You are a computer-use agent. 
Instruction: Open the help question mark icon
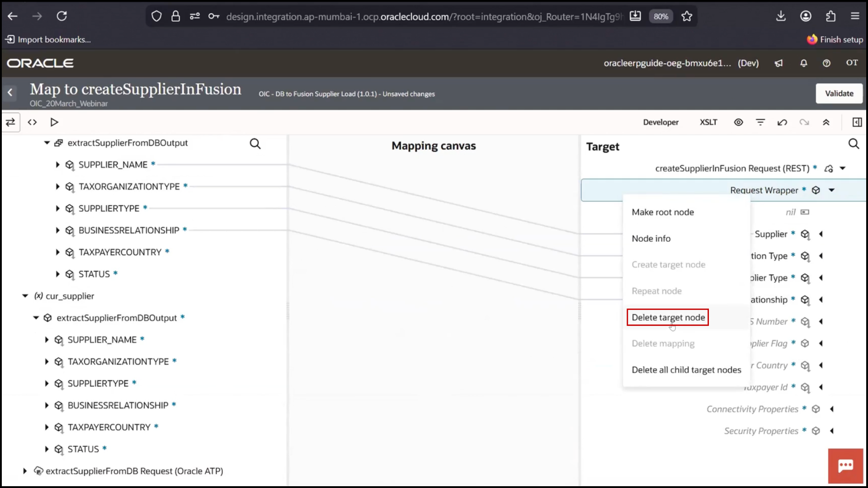(x=826, y=63)
